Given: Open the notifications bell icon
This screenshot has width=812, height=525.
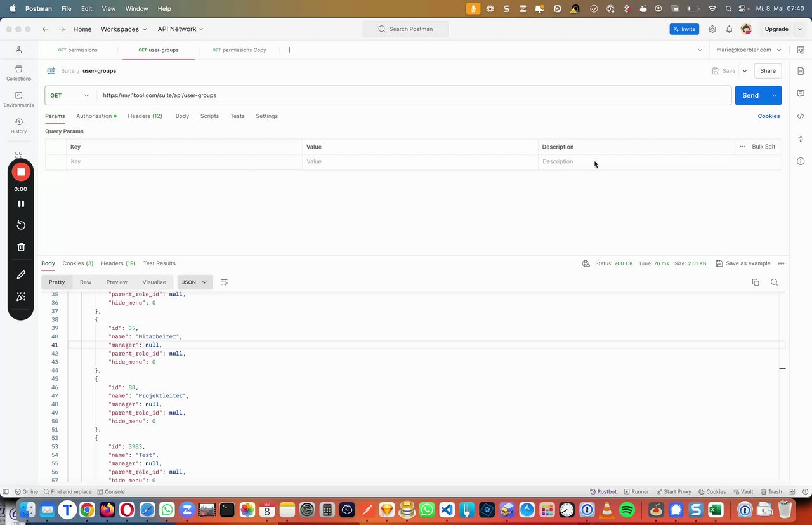Looking at the screenshot, I should pyautogui.click(x=730, y=29).
